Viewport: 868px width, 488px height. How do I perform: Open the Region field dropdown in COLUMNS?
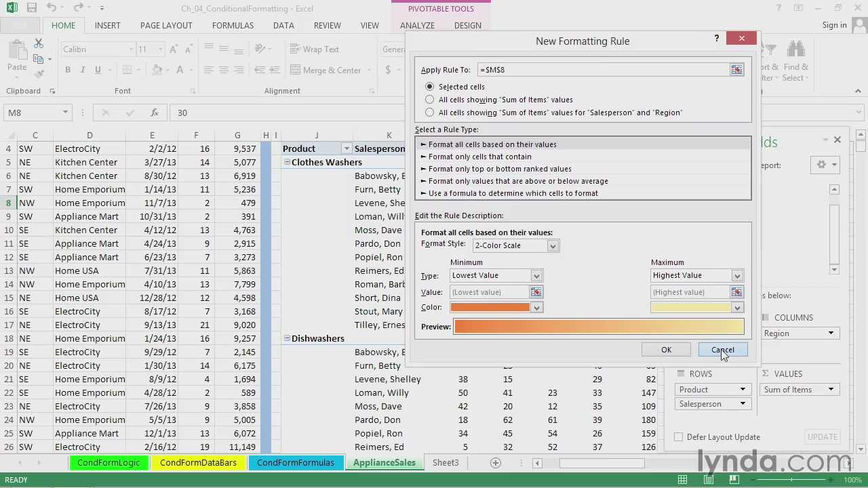coord(830,333)
